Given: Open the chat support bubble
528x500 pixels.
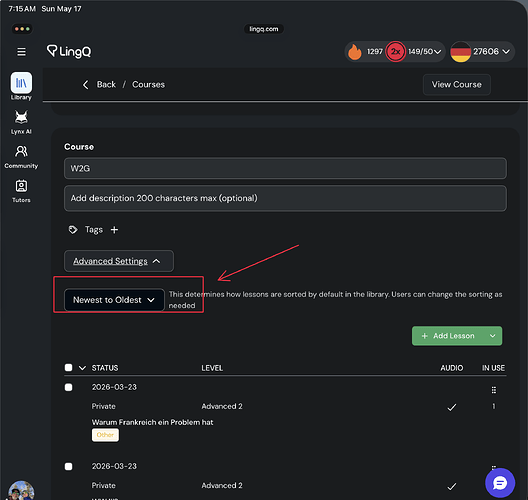Looking at the screenshot, I should (x=500, y=483).
